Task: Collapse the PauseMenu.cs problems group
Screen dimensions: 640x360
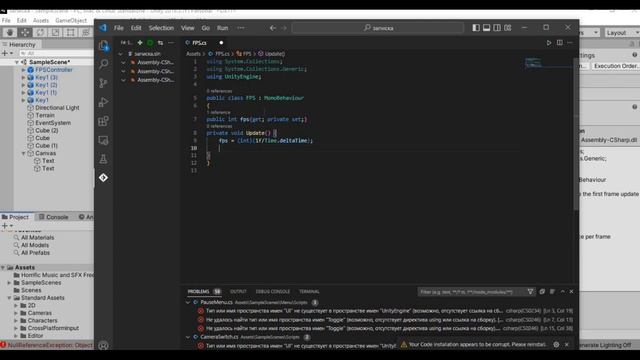Action: coord(188,302)
